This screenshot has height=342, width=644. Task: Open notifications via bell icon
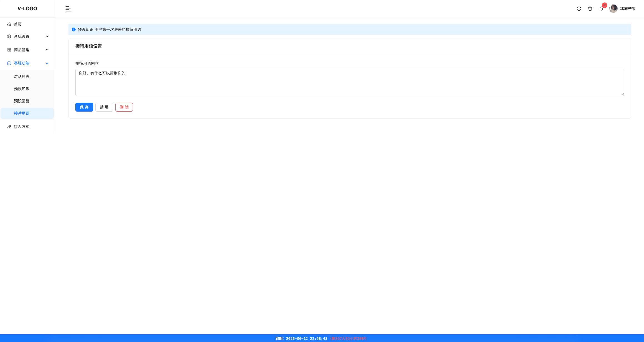pyautogui.click(x=601, y=9)
